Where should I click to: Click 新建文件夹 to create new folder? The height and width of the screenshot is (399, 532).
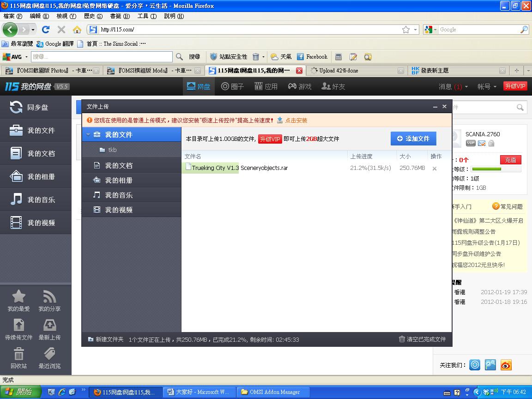point(105,339)
